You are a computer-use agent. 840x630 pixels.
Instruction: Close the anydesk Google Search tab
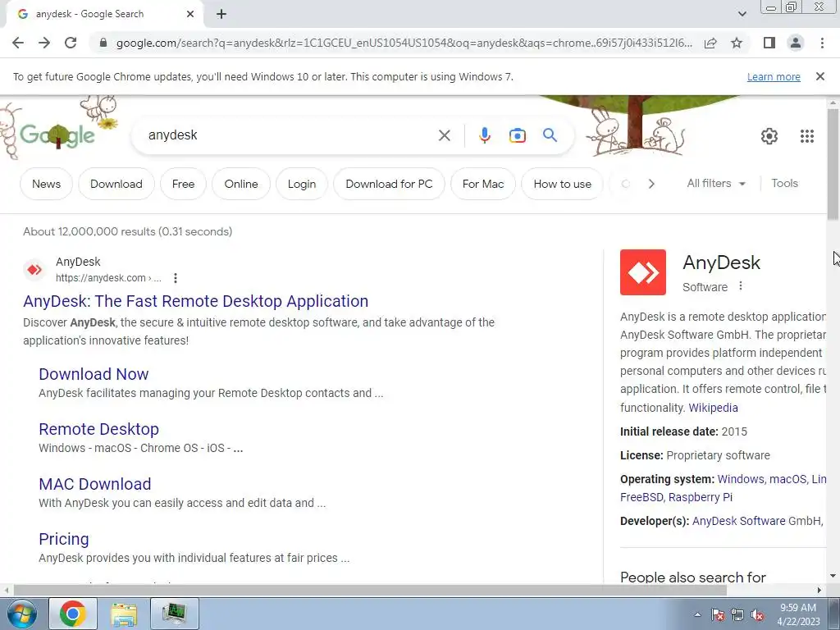(190, 14)
